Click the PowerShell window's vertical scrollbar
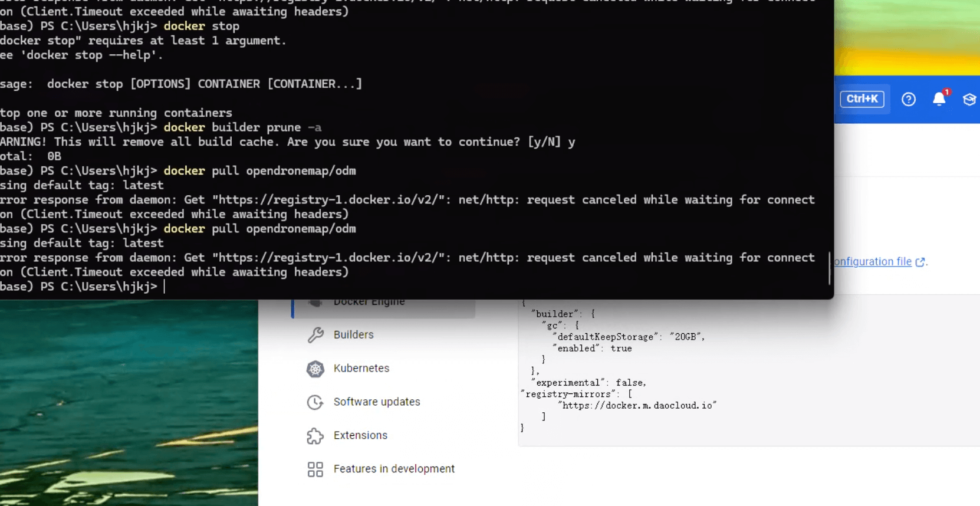 tap(830, 268)
